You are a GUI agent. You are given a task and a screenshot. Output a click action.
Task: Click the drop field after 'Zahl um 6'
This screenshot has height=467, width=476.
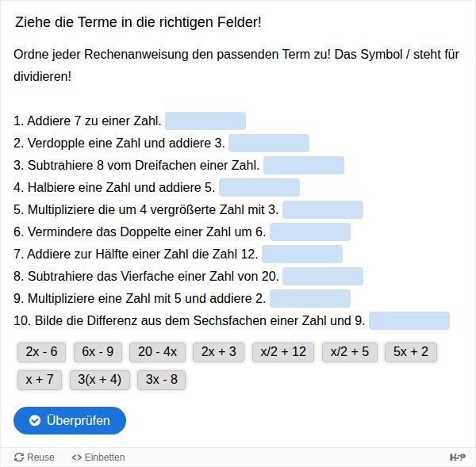click(310, 232)
